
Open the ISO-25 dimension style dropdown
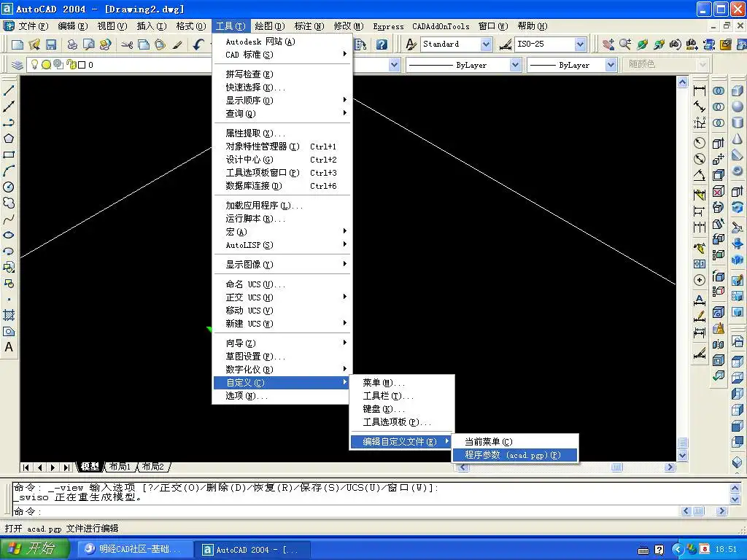tap(580, 44)
